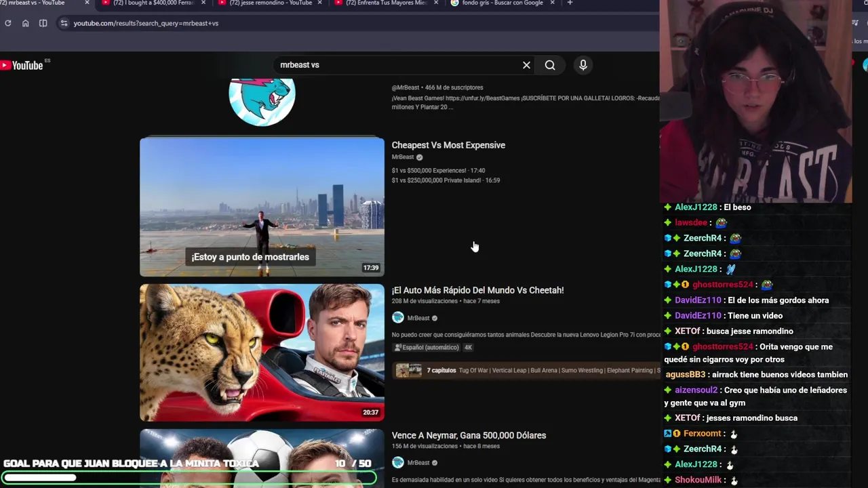Open the cheetah and red car thumbnail
The image size is (868, 488).
coord(262,352)
